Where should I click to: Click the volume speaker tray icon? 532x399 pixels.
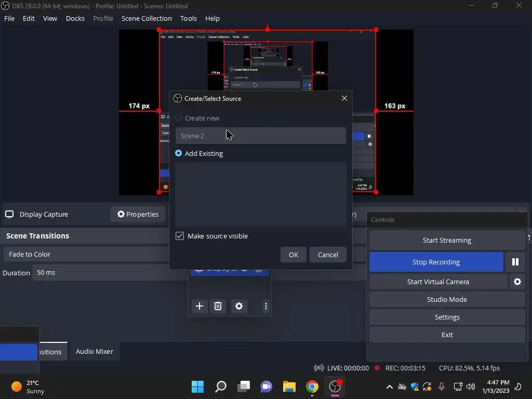(471, 387)
